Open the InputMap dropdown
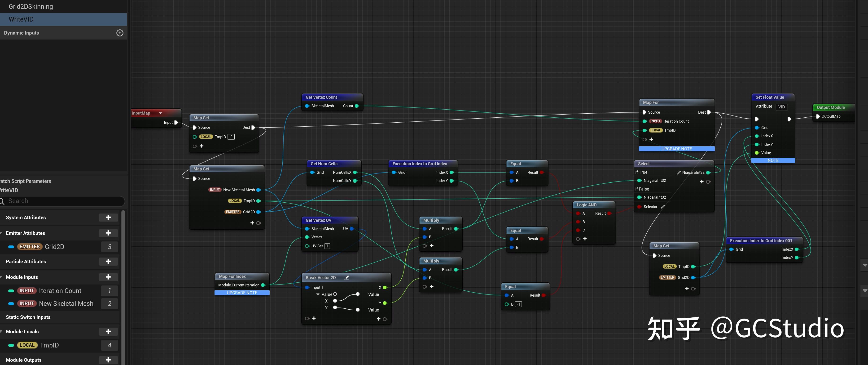The height and width of the screenshot is (365, 868). tap(160, 113)
